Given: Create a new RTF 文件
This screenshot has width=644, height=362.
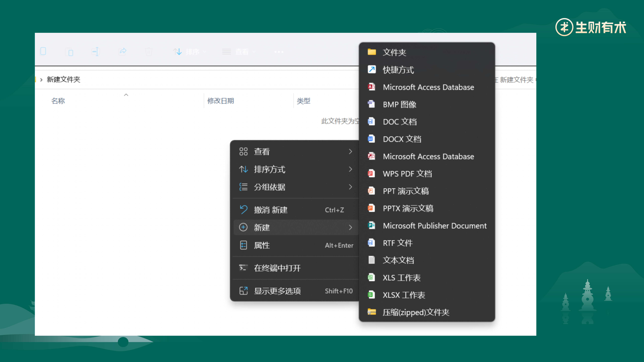Looking at the screenshot, I should (x=427, y=243).
